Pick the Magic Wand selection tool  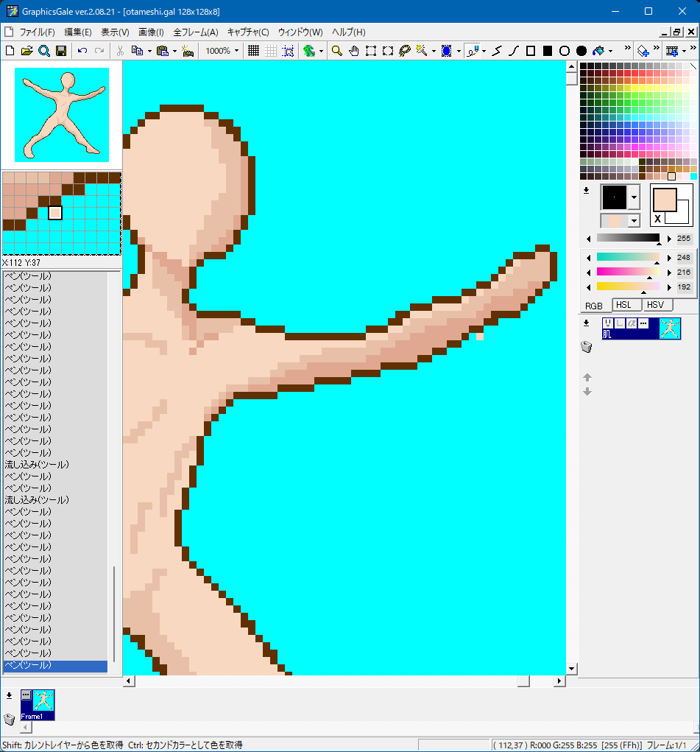(421, 51)
